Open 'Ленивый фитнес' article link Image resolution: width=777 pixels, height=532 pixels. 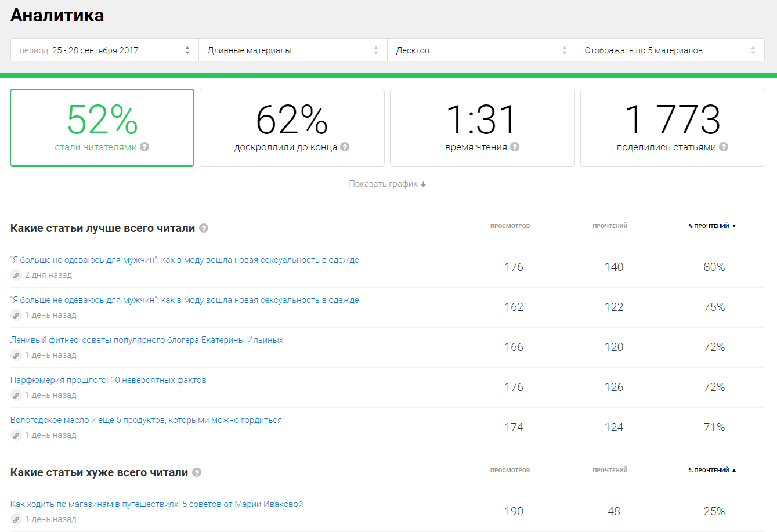pos(147,340)
